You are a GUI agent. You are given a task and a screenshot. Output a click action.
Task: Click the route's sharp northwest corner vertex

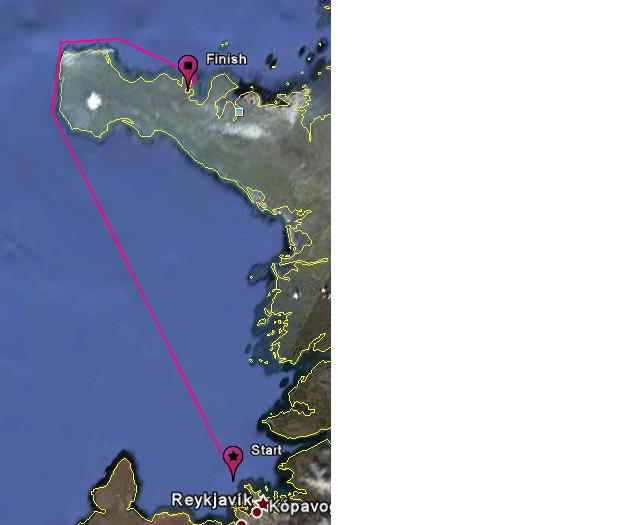[x=61, y=42]
